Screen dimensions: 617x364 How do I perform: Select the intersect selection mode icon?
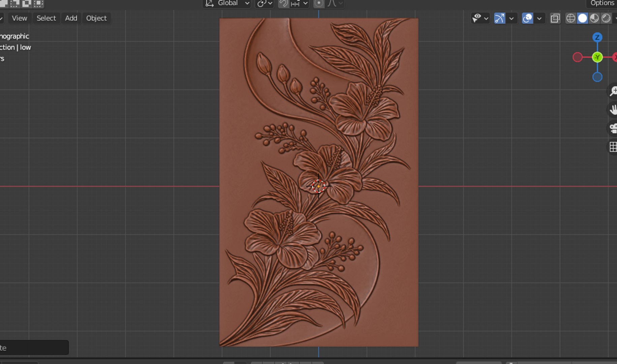tap(38, 3)
